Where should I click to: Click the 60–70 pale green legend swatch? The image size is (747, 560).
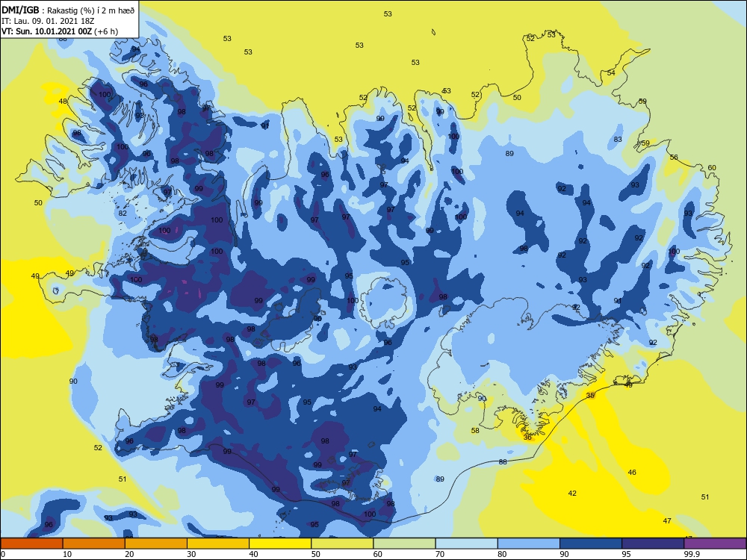pyautogui.click(x=404, y=544)
